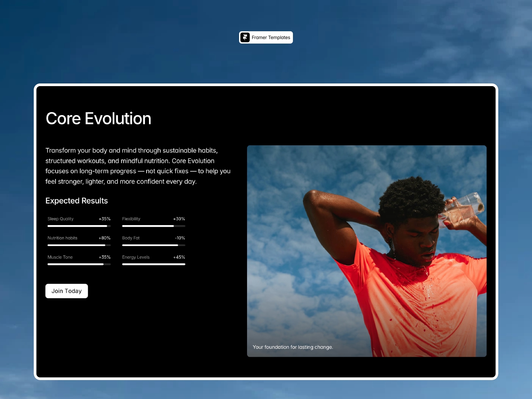Image resolution: width=532 pixels, height=399 pixels.
Task: Click the Sleep Quality progress bar
Action: pos(79,226)
